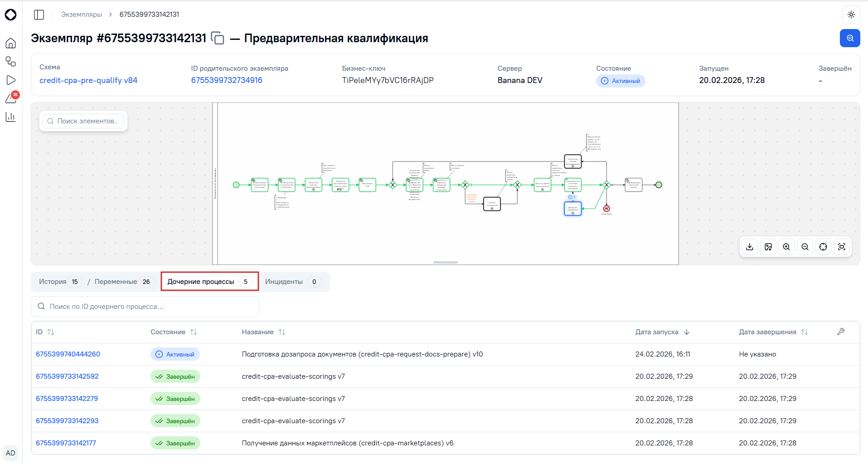This screenshot has height=464, width=868.
Task: Select the Дочерние процессы tab
Action: 210,282
